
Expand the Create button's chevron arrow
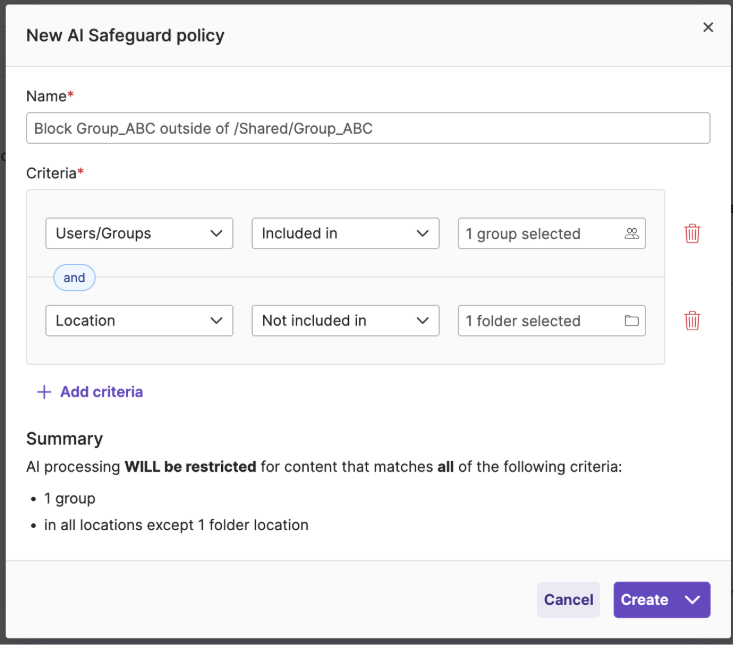(693, 600)
